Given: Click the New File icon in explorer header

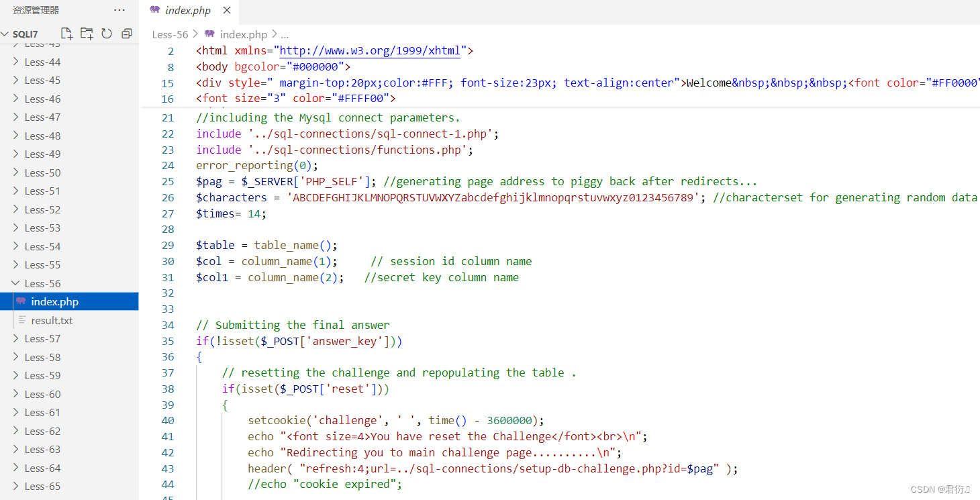Looking at the screenshot, I should pos(66,34).
